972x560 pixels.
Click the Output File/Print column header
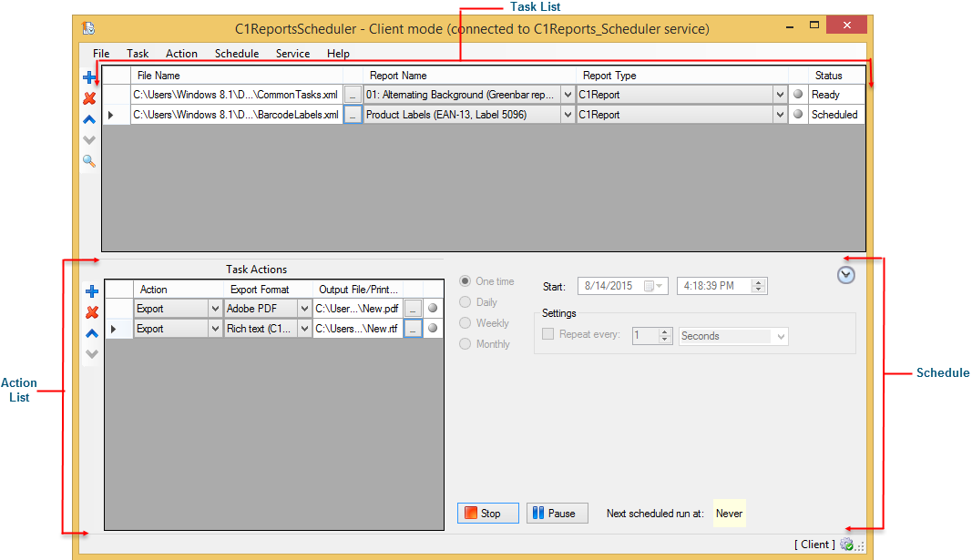[x=358, y=290]
